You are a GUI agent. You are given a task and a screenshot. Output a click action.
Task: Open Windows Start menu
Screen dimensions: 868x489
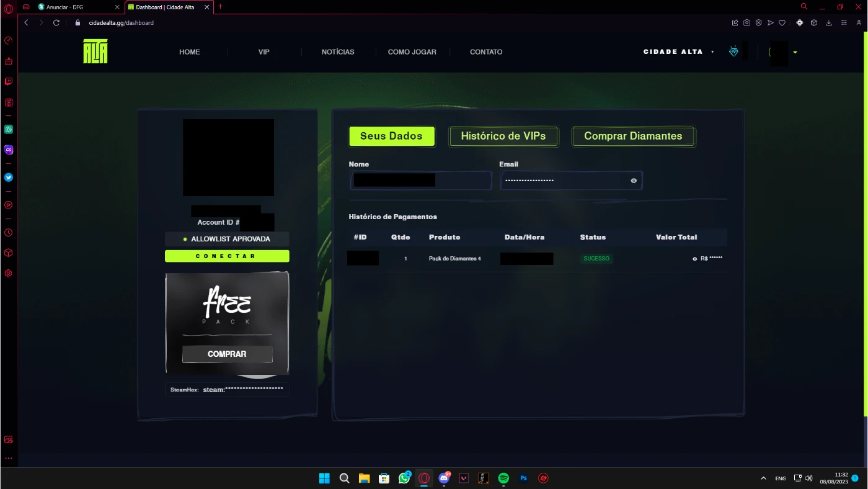click(x=324, y=478)
